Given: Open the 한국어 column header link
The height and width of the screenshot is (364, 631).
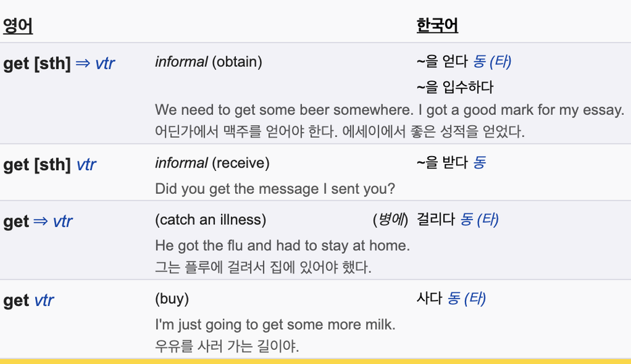Looking at the screenshot, I should (x=437, y=26).
